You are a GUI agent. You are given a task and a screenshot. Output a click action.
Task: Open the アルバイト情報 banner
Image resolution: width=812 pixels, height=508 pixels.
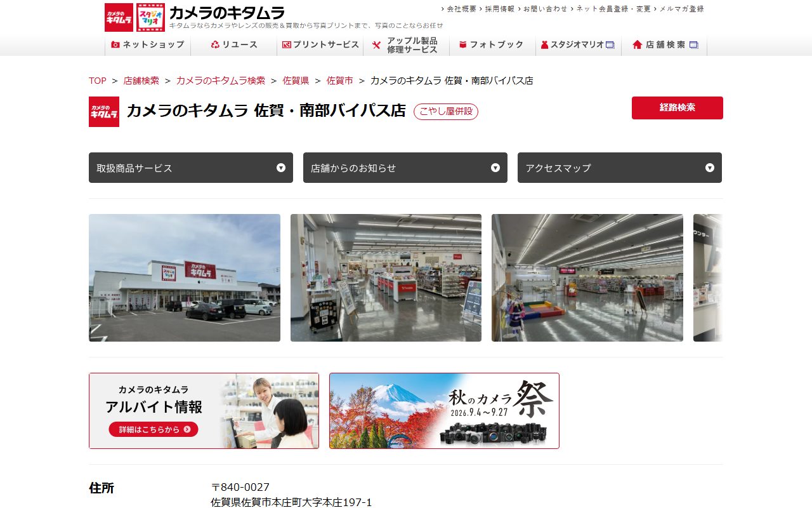[204, 411]
